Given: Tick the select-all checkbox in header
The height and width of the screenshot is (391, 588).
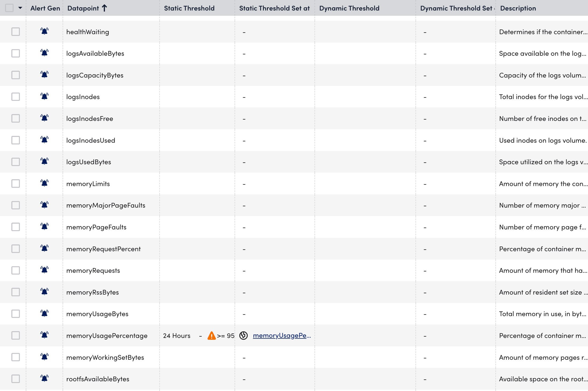Looking at the screenshot, I should tap(9, 8).
